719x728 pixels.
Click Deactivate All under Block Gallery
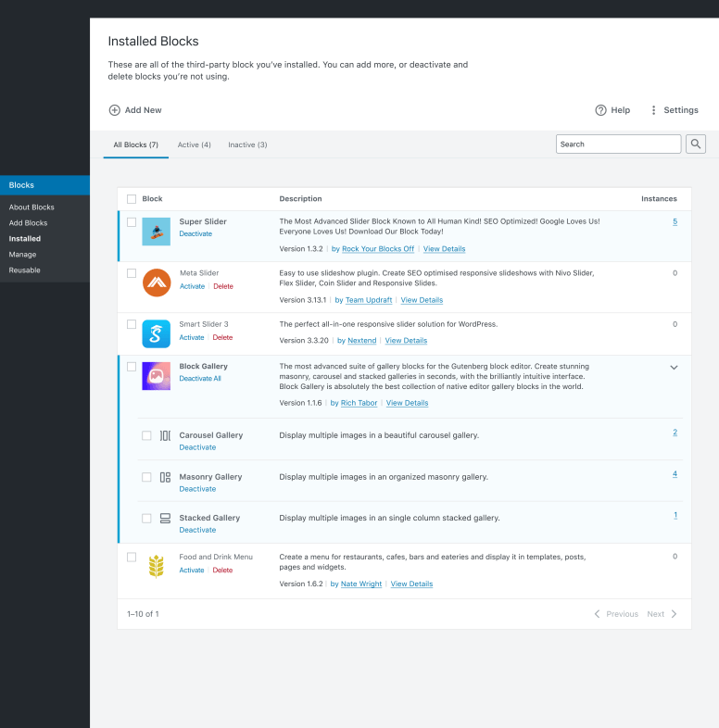[200, 379]
